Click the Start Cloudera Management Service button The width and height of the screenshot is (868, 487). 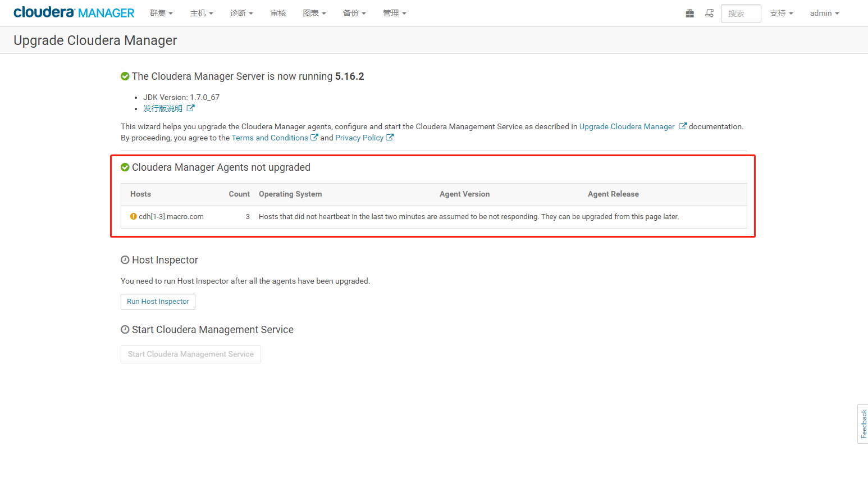pos(191,354)
